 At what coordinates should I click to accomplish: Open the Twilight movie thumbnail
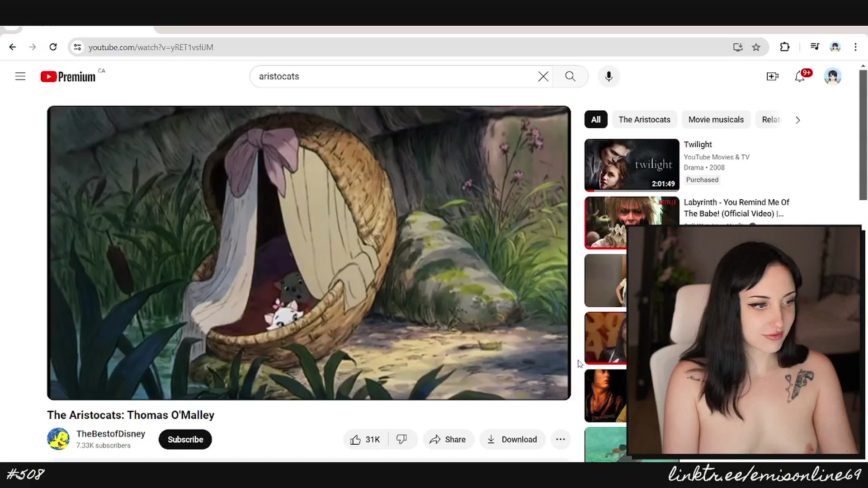coord(632,165)
